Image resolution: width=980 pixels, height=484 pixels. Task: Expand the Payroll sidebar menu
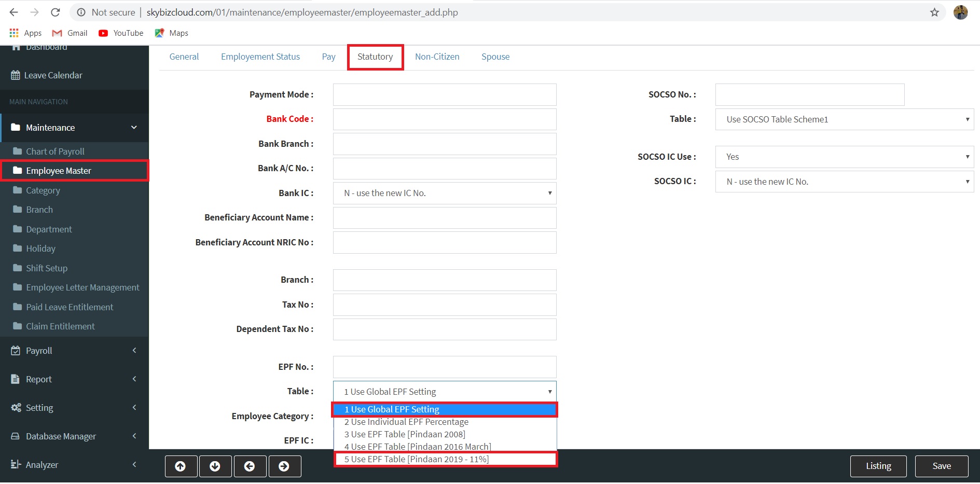(x=74, y=351)
